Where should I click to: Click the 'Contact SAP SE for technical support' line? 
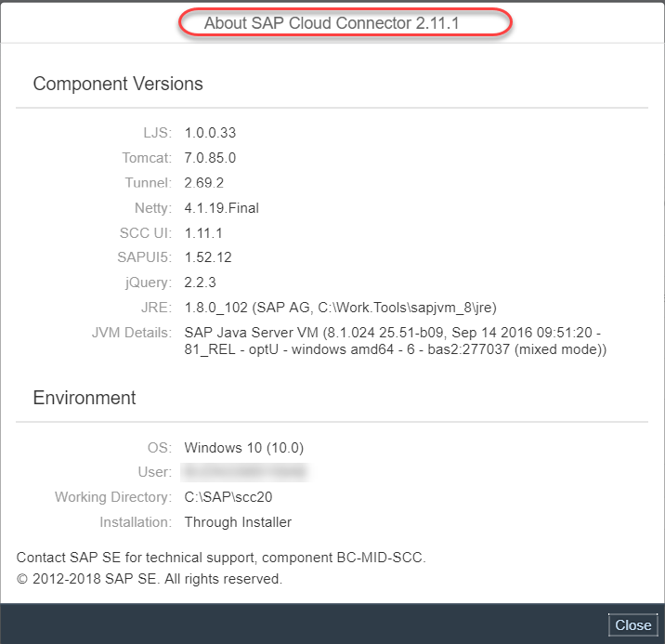[x=221, y=558]
